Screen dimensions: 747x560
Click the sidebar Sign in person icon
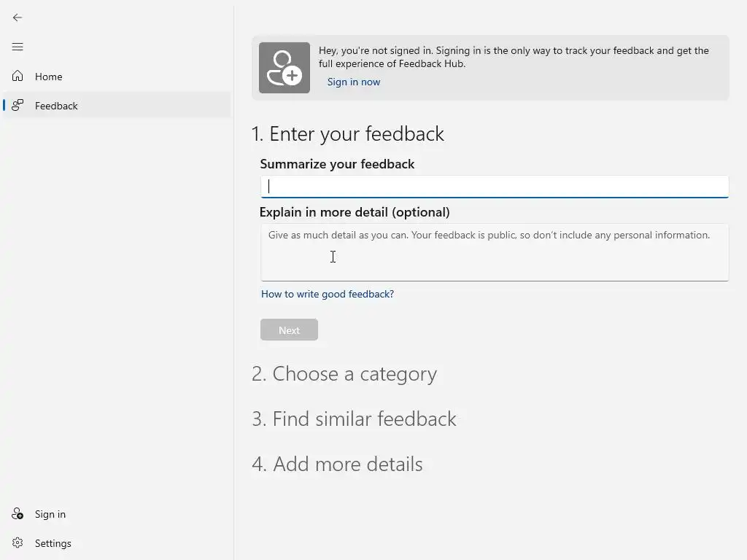[x=18, y=514]
